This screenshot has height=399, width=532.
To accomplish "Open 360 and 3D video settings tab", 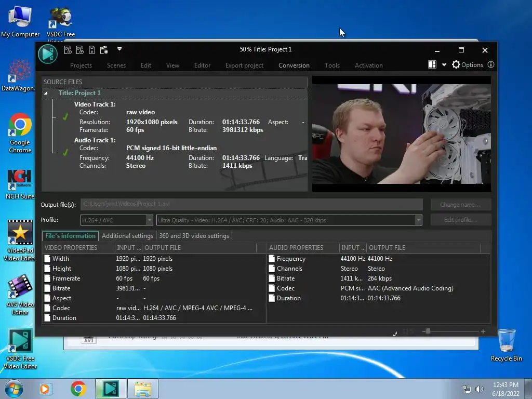I will [194, 236].
